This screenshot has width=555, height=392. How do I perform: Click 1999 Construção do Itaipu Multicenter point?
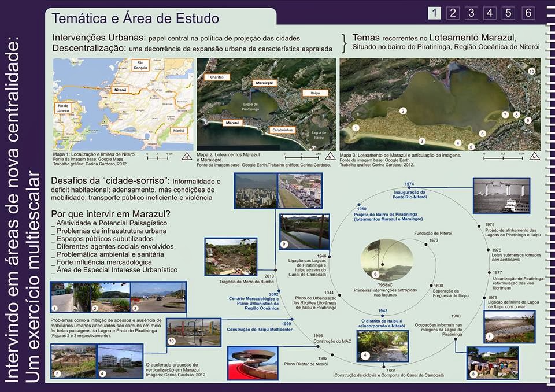(x=292, y=319)
